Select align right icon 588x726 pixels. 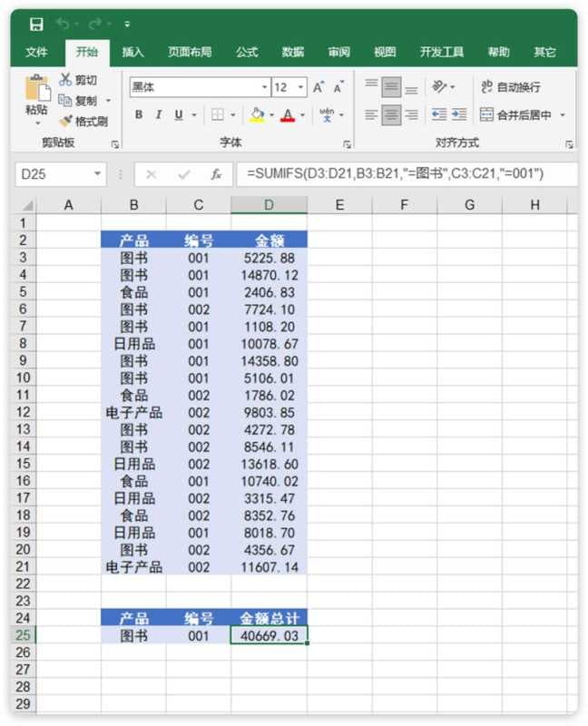[411, 114]
